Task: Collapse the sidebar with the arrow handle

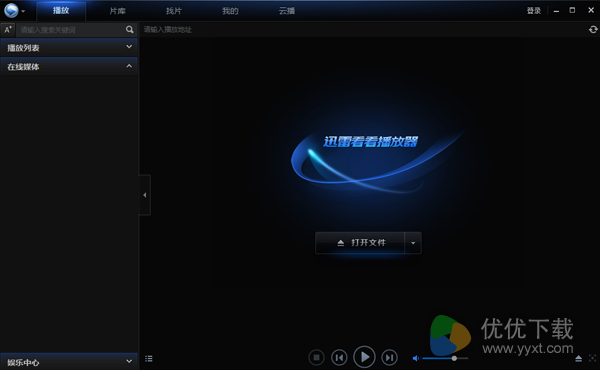Action: coord(145,195)
